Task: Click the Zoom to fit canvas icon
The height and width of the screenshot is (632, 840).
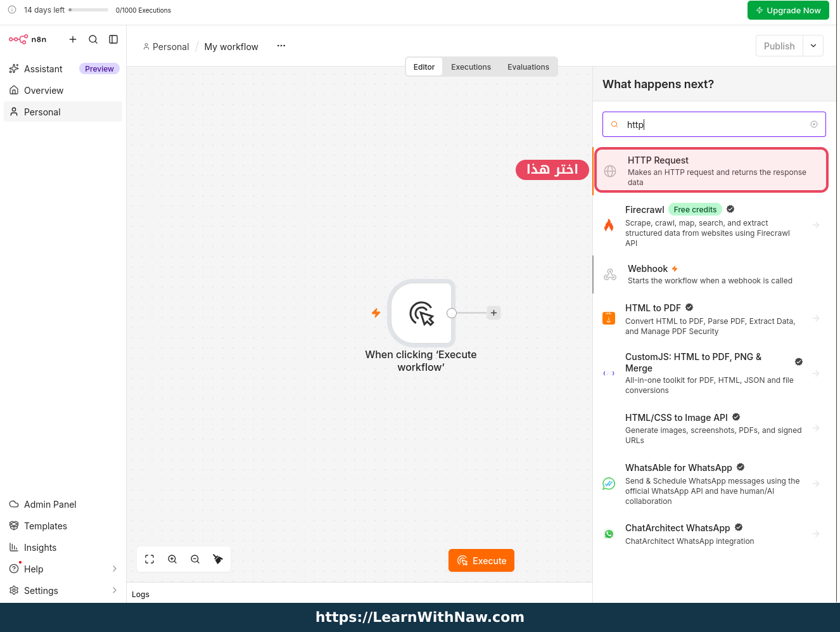Action: pos(150,559)
